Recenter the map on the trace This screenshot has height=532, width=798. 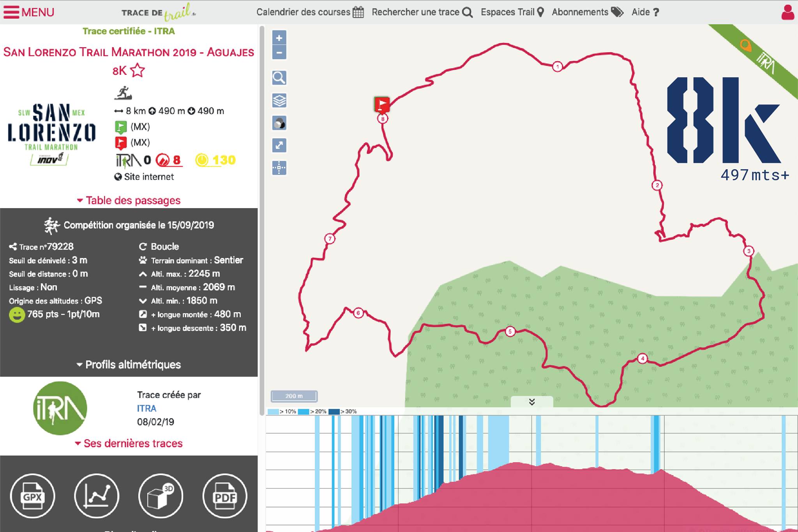279,168
